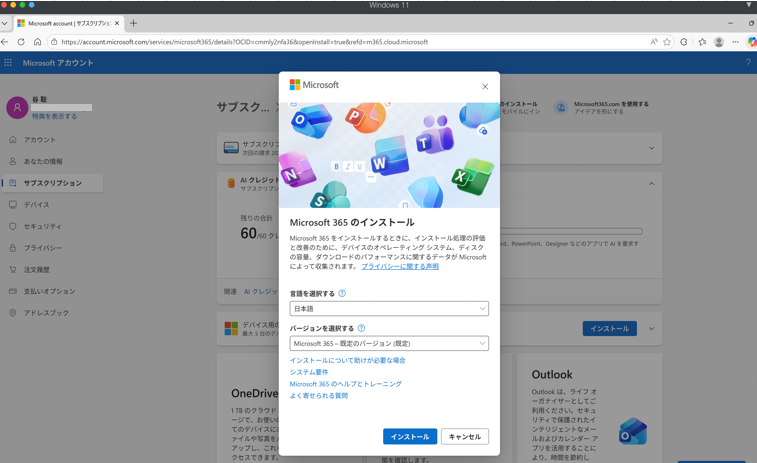
Task: Go to プライバシー in the sidebar
Action: [x=42, y=248]
